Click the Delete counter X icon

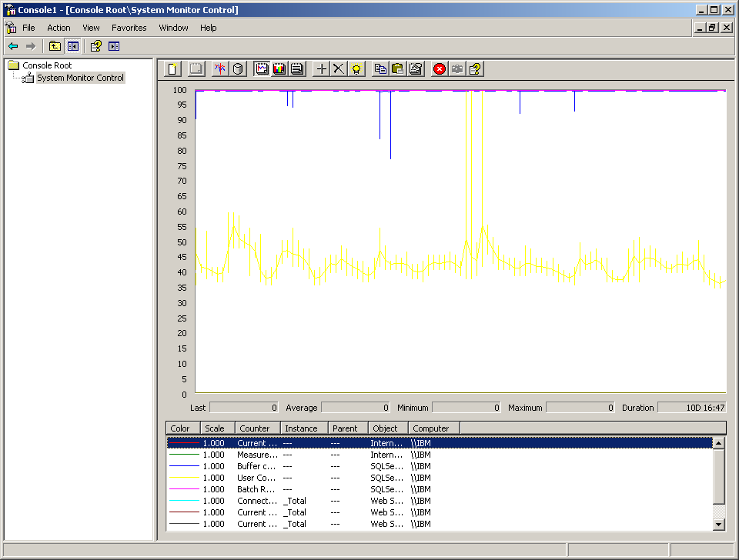point(339,69)
